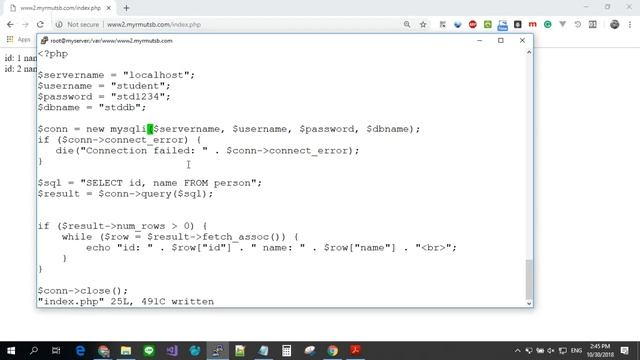
Task: Open the gray funnel extension icon
Action: click(562, 24)
